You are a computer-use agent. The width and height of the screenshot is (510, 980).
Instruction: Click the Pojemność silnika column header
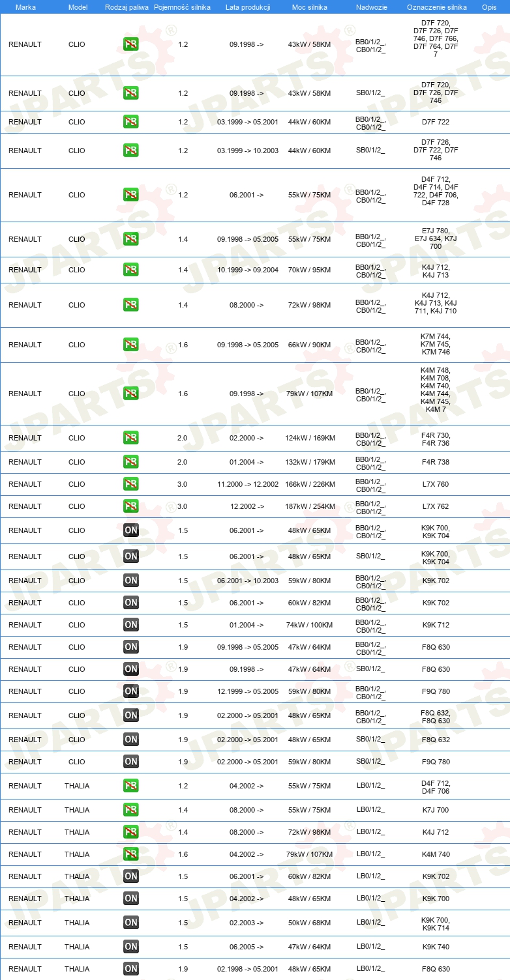pos(182,7)
